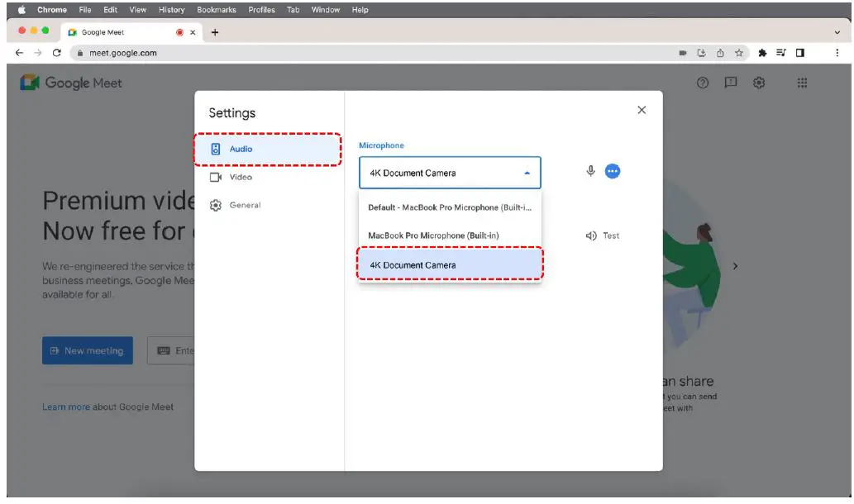The image size is (854, 504).
Task: Start a New meeting
Action: pyautogui.click(x=88, y=351)
